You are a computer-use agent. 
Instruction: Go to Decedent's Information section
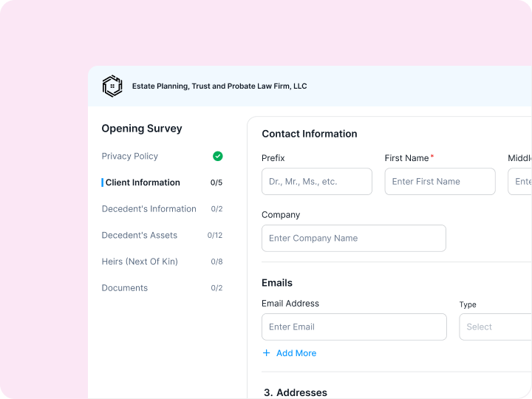(x=149, y=209)
